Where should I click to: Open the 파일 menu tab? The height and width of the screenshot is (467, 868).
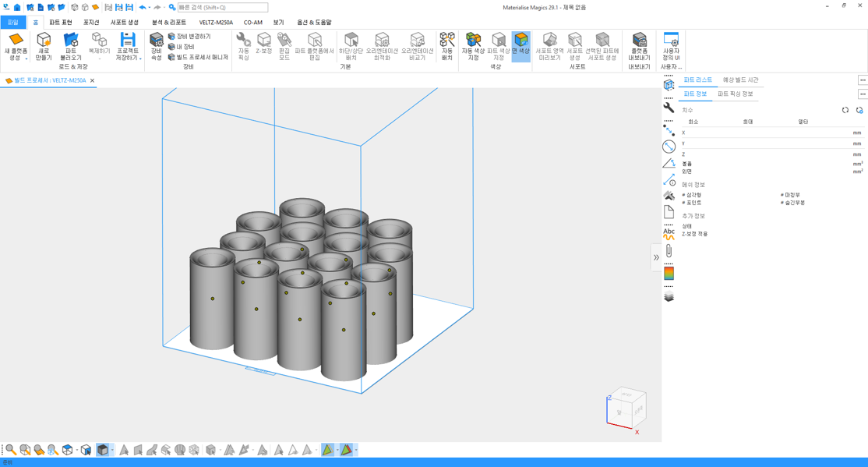coord(12,22)
